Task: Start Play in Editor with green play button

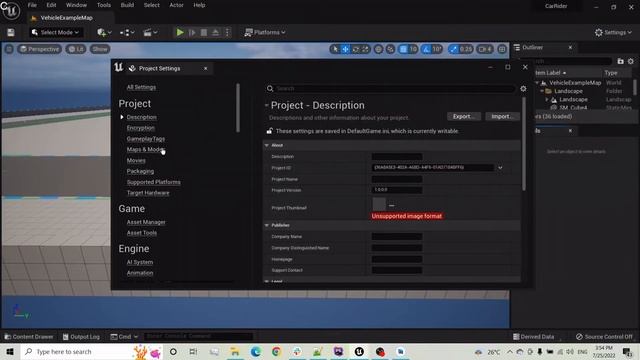Action: pos(180,32)
